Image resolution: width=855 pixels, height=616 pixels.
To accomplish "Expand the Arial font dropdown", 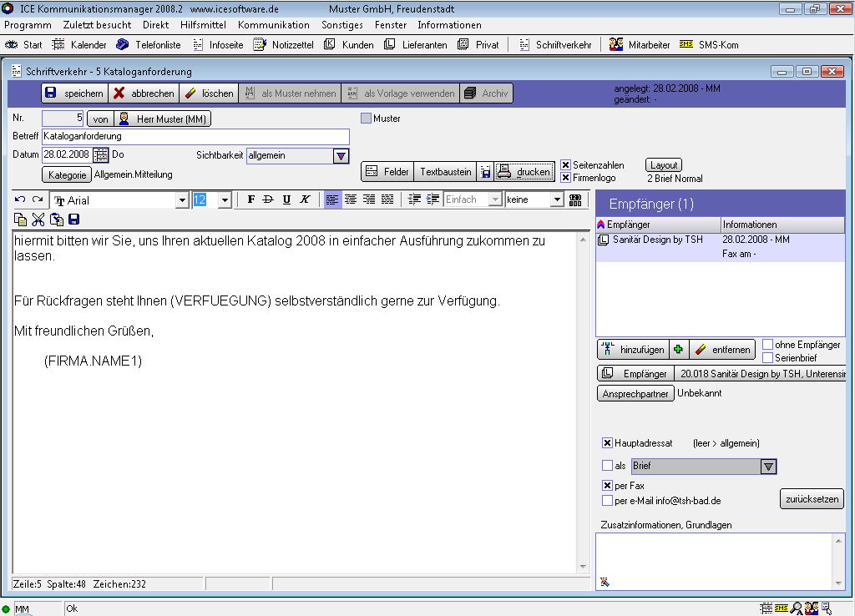I will (182, 200).
